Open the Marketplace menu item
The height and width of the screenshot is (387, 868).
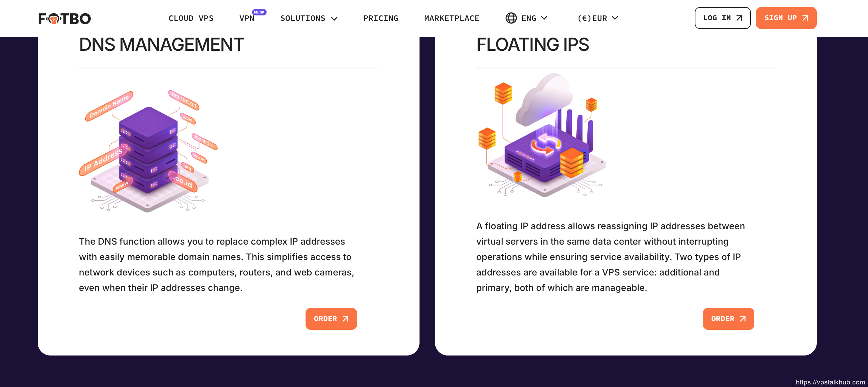(451, 18)
